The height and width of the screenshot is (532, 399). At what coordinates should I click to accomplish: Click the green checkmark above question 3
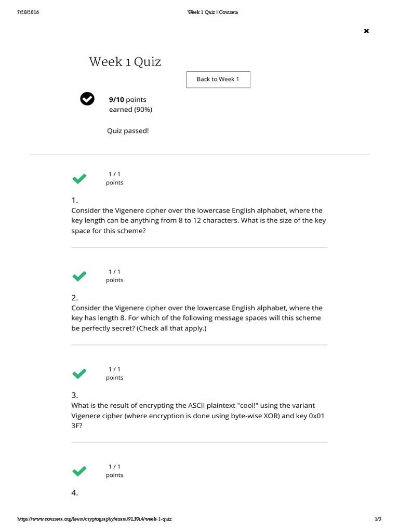[79, 374]
